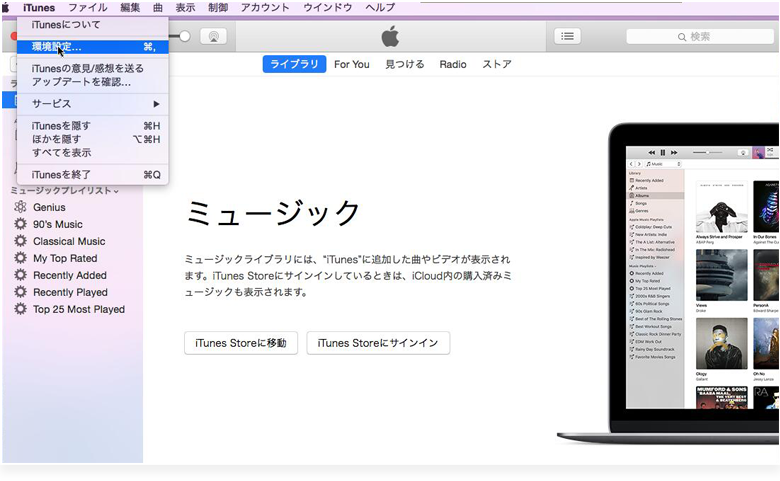Screen dimensions: 780x481
Task: Open the 制御 menu
Action: click(218, 7)
